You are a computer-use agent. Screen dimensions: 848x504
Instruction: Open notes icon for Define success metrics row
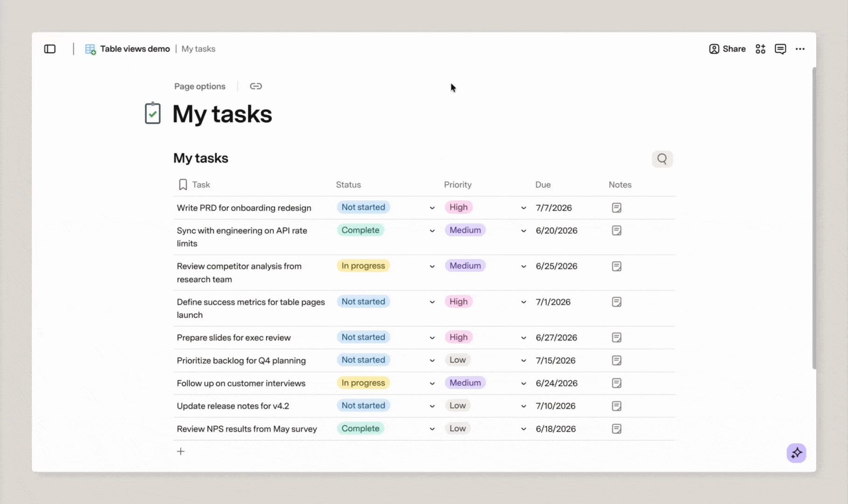pos(616,302)
